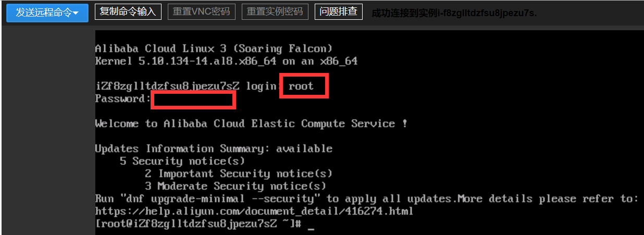Open the 问题排查 troubleshooting button
The image size is (644, 235).
pos(339,11)
